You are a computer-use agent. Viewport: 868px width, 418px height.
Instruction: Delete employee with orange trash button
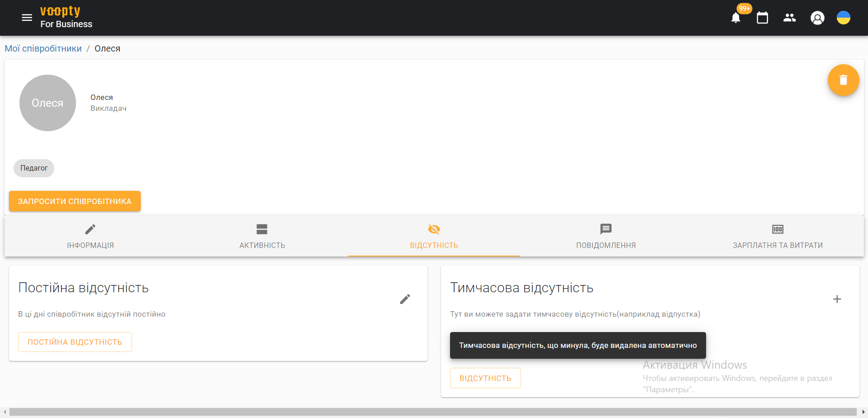click(843, 80)
